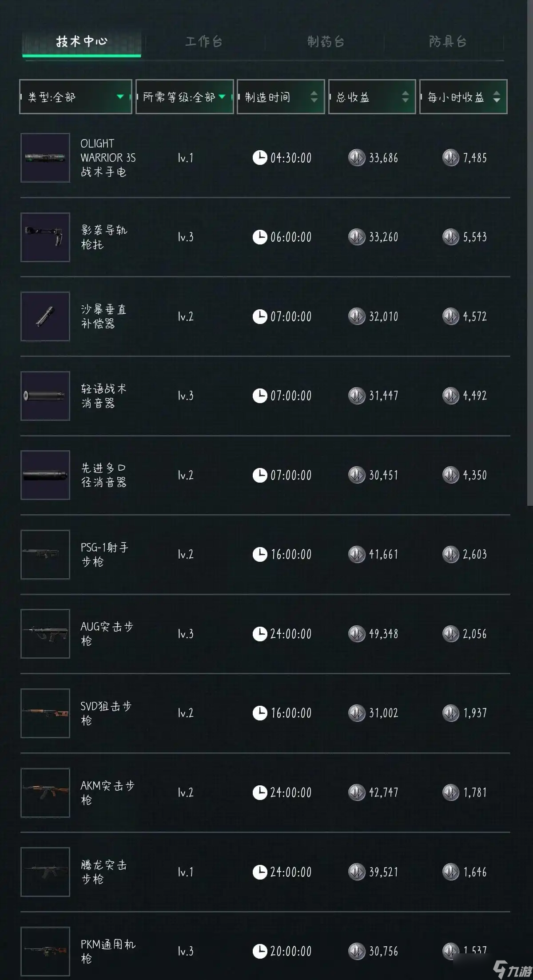Switch to the 制药台 tab
This screenshot has width=533, height=980.
pos(326,42)
